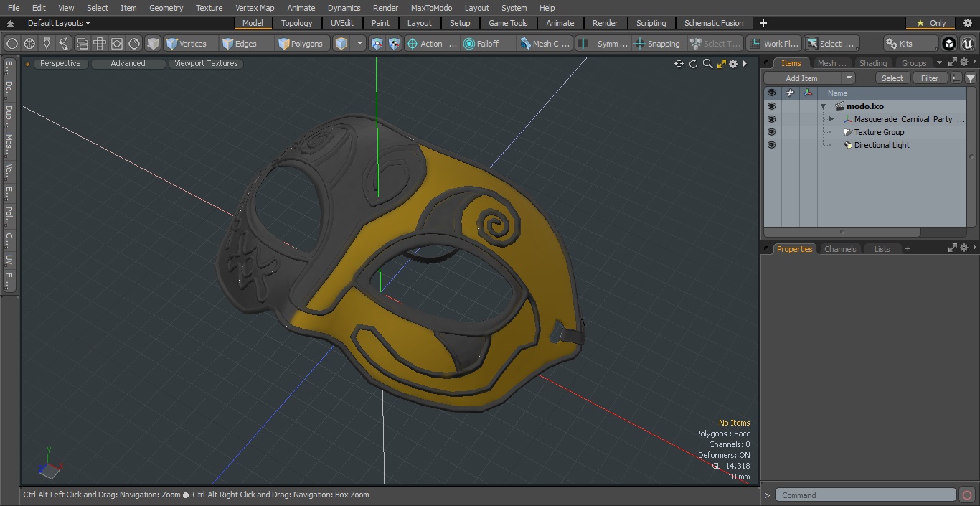980x506 pixels.
Task: Click the globe wireframe icon in toolbar
Action: (29, 44)
